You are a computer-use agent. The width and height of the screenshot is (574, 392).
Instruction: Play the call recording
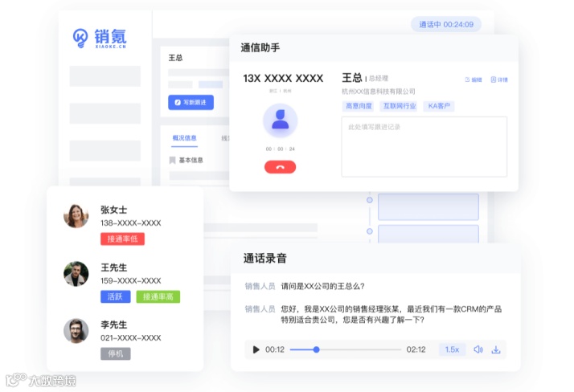(x=256, y=349)
